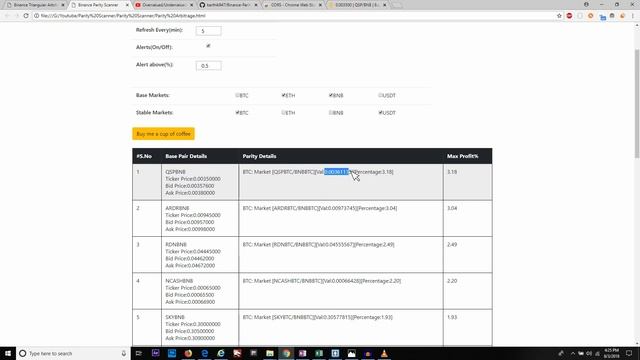
Task: Enable BNB under Stable Markets
Action: pos(331,112)
